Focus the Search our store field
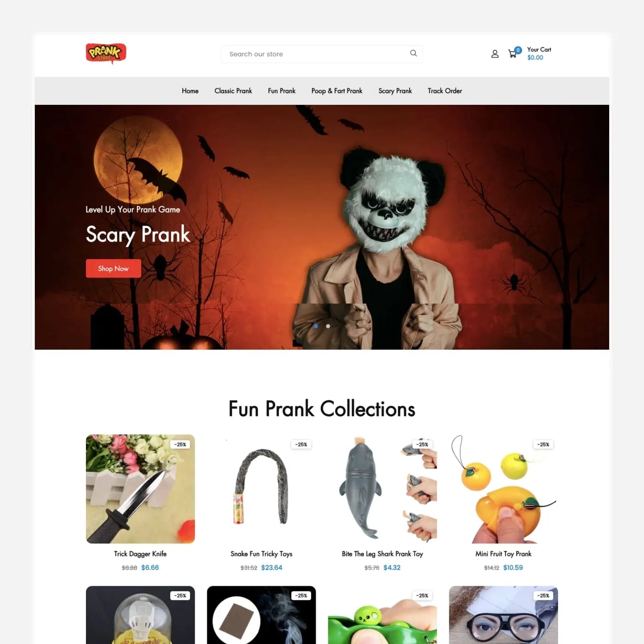The image size is (644, 644). (x=322, y=54)
